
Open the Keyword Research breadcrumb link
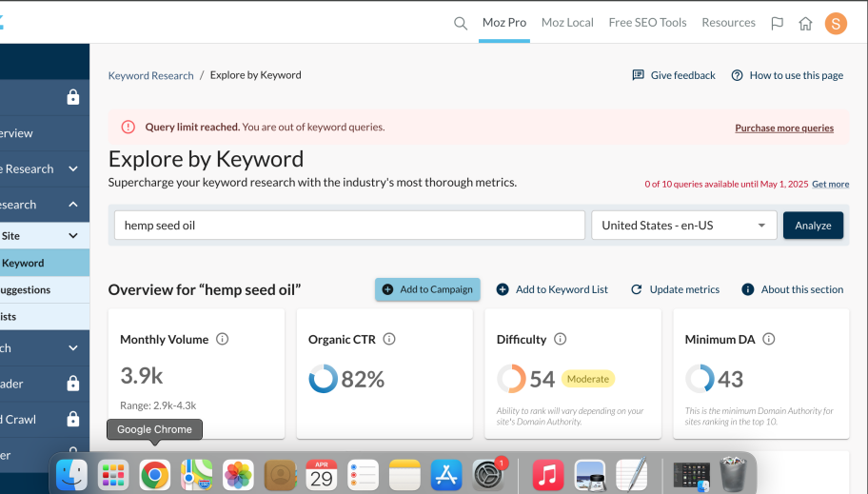[x=150, y=75]
